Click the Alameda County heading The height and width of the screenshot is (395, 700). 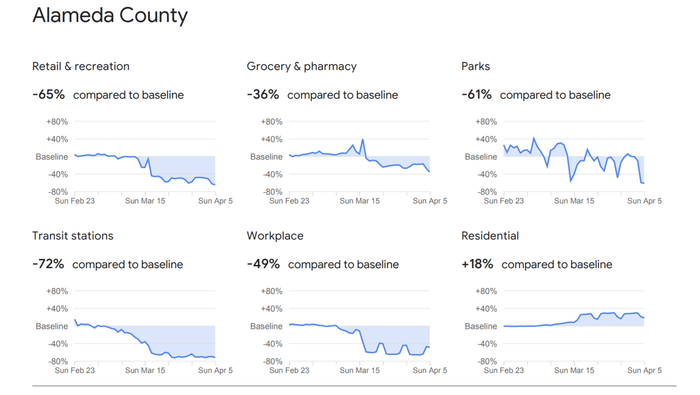[x=110, y=16]
